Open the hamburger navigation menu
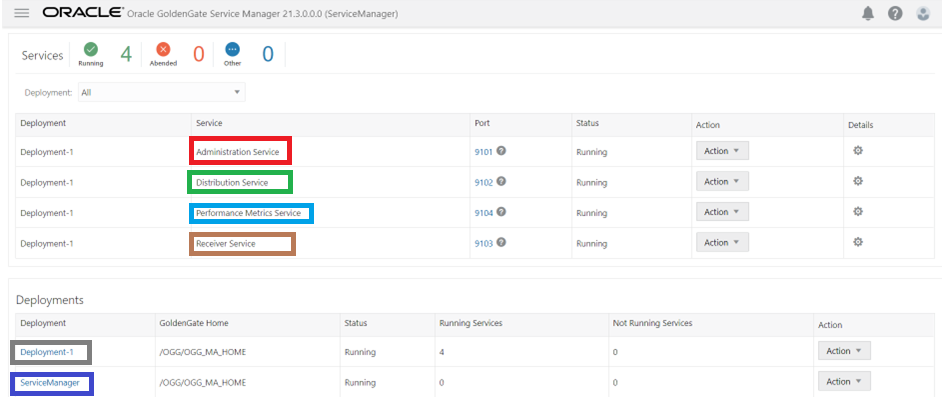Image resolution: width=944 pixels, height=405 pixels. tap(21, 13)
